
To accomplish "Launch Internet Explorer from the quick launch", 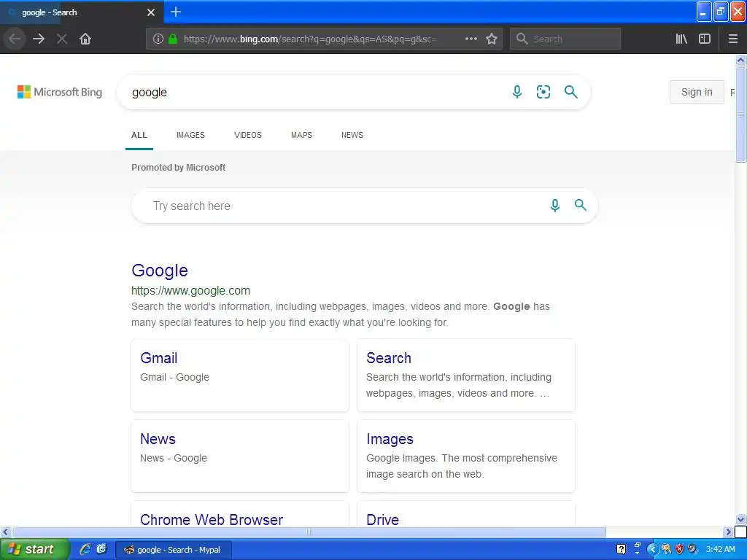I will [85, 549].
